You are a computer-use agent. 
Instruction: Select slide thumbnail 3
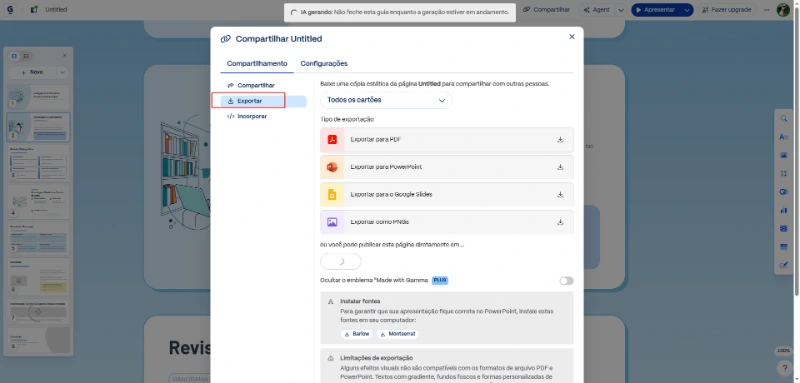pyautogui.click(x=38, y=163)
